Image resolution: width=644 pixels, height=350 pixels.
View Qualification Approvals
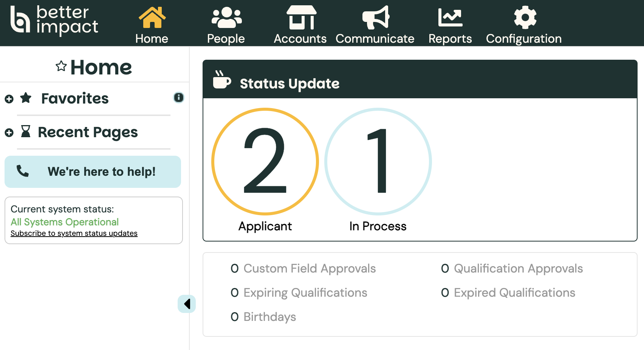[518, 268]
